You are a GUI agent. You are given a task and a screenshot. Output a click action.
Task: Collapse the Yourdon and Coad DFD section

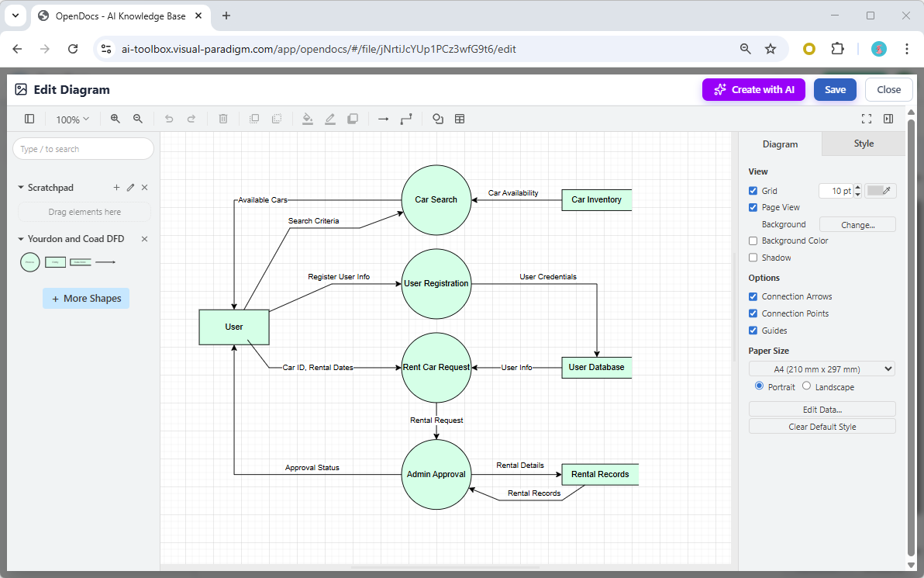pyautogui.click(x=19, y=239)
